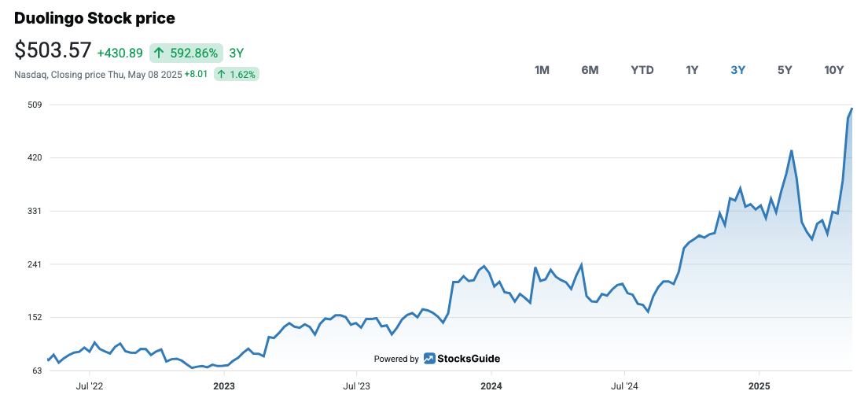Image resolution: width=868 pixels, height=402 pixels.
Task: Click the Jul '23 x-axis label
Action: (x=357, y=385)
